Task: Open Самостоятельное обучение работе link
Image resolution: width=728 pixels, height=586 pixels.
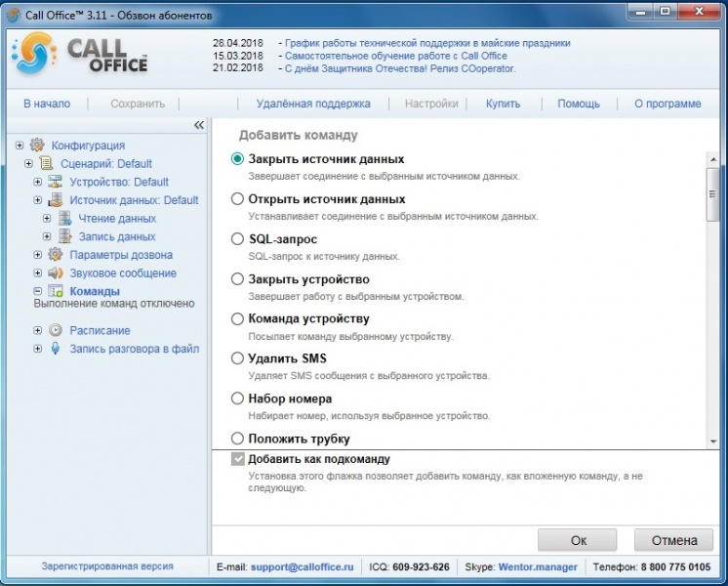Action: click(x=396, y=56)
